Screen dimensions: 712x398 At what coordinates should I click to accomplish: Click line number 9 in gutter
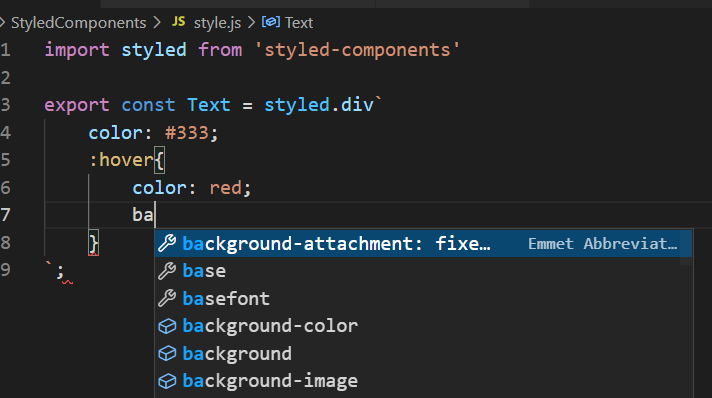pyautogui.click(x=5, y=270)
